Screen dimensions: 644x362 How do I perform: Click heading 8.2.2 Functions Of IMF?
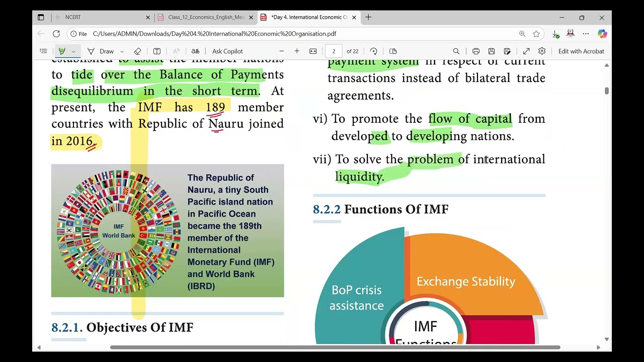pyautogui.click(x=381, y=209)
